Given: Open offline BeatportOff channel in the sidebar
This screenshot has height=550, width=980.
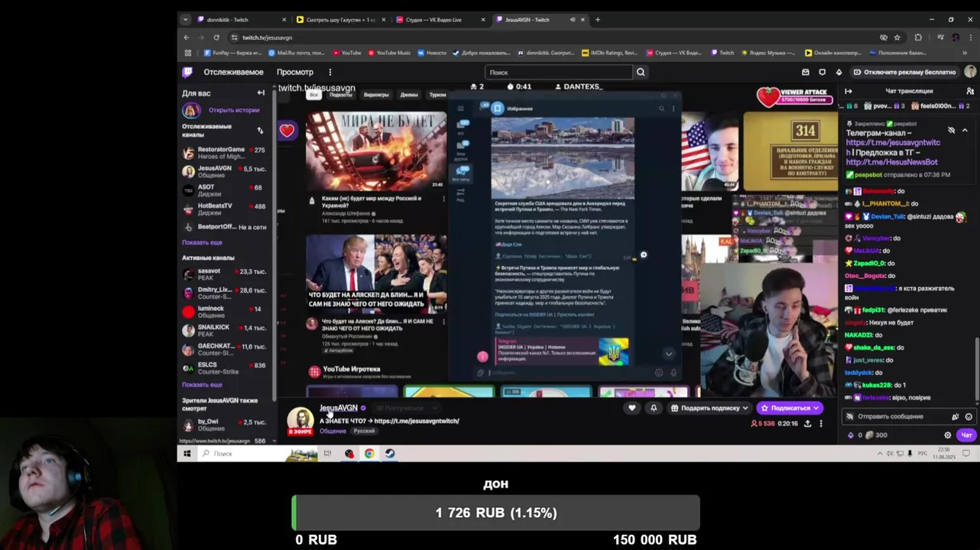Looking at the screenshot, I should [224, 227].
